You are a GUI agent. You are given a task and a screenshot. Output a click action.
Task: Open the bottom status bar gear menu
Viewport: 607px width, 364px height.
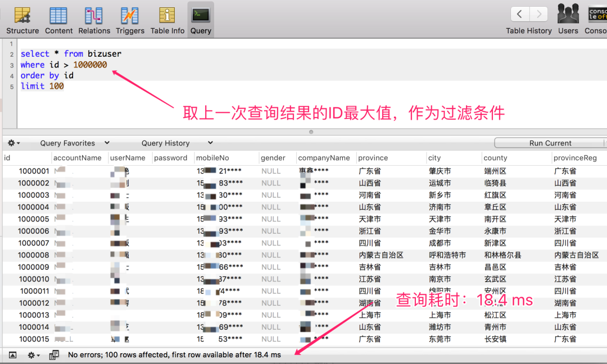click(34, 355)
